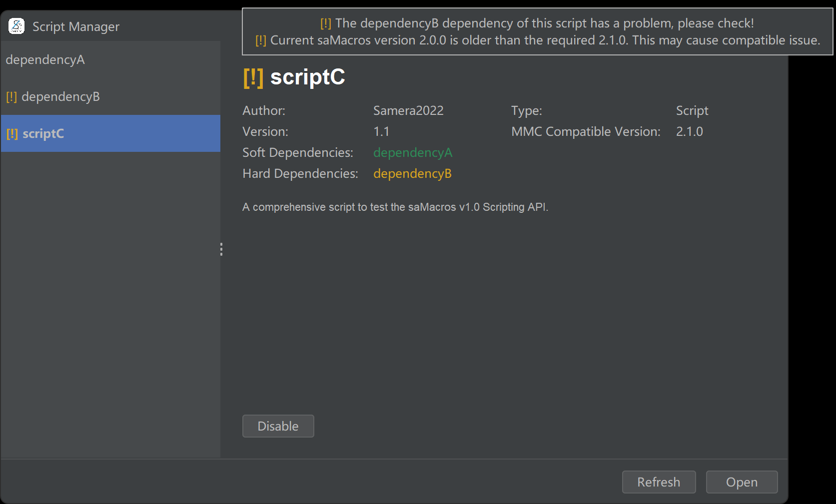Click the script description text
The height and width of the screenshot is (504, 836).
pyautogui.click(x=395, y=207)
